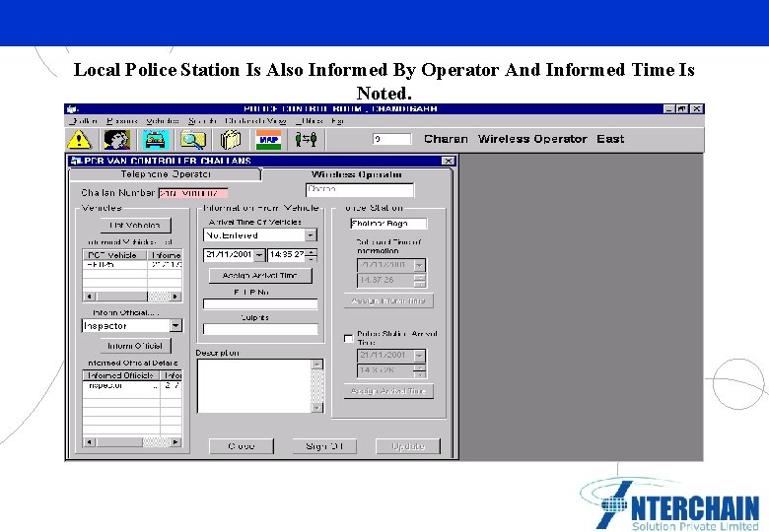This screenshot has height=532, width=769.
Task: Select the police car toolbar icon
Action: coord(156,140)
